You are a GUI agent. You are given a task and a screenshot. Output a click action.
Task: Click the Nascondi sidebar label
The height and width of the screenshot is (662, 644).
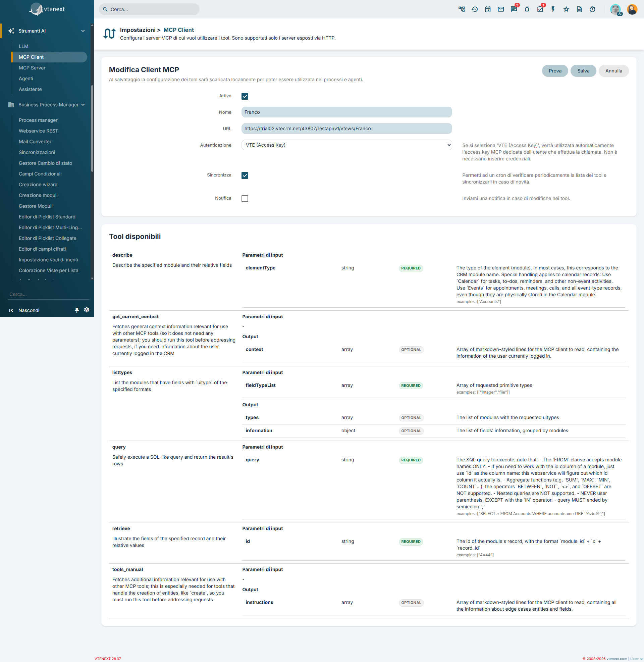[x=29, y=311]
